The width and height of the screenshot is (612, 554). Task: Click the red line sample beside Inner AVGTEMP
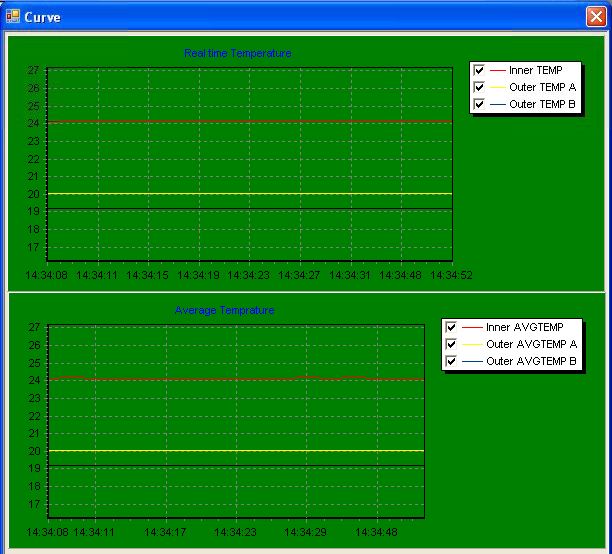[x=471, y=327]
